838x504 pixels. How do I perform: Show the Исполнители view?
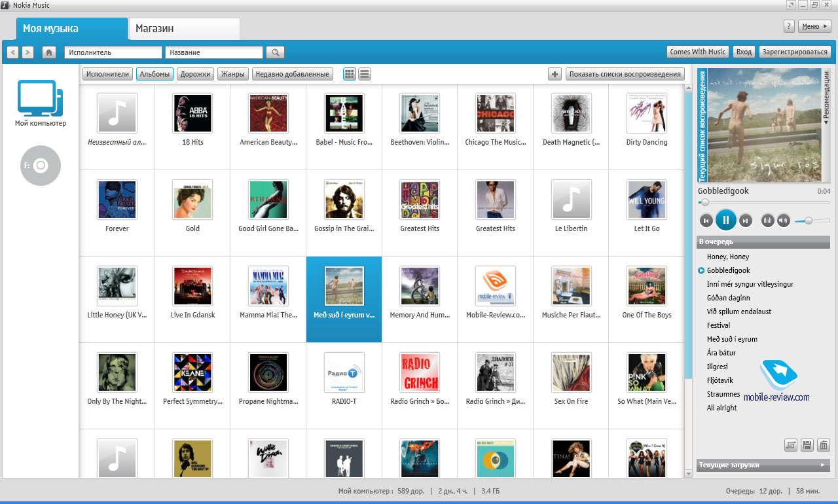[x=108, y=74]
